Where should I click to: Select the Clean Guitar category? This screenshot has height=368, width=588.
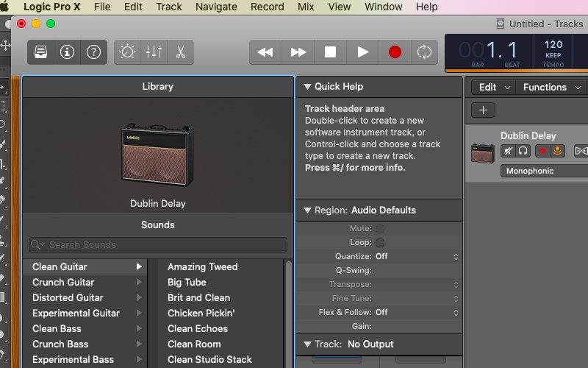[x=85, y=266]
